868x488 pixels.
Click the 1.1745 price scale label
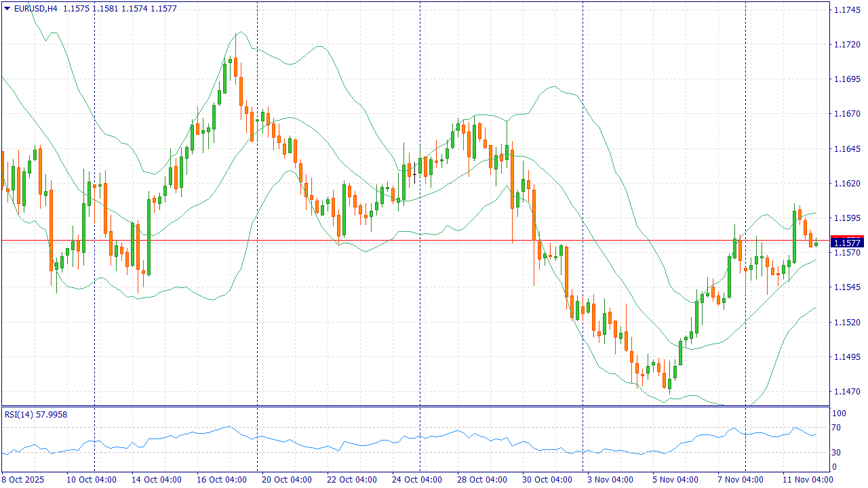(x=846, y=10)
